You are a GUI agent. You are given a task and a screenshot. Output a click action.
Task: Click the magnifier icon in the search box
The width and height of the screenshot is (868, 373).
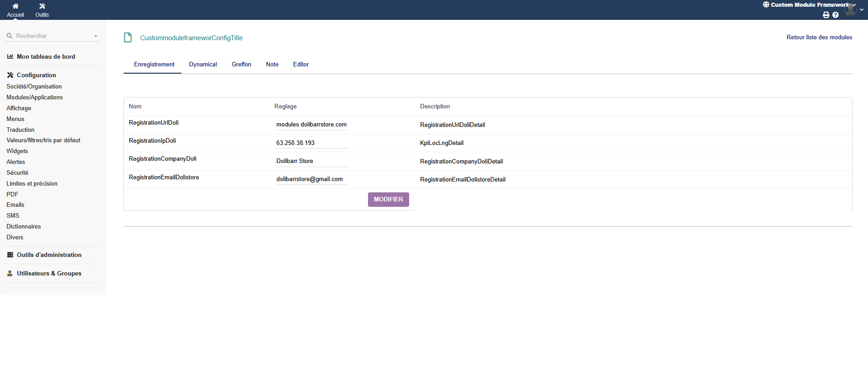[x=9, y=36]
